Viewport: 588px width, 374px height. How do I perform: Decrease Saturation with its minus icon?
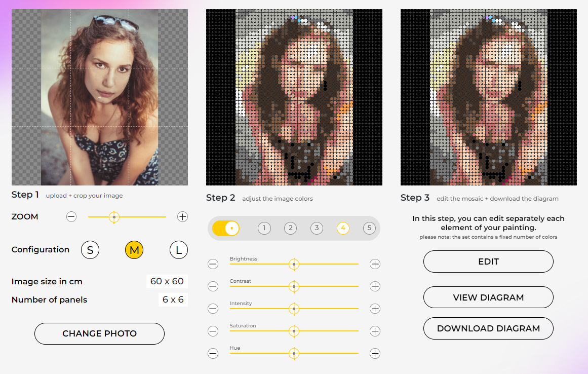click(x=213, y=331)
